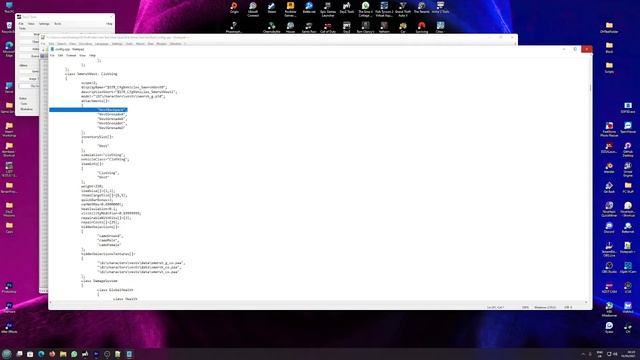Screen dimensions: 640x360
Task: Open the Blender desktop shortcut
Action: click(609, 168)
